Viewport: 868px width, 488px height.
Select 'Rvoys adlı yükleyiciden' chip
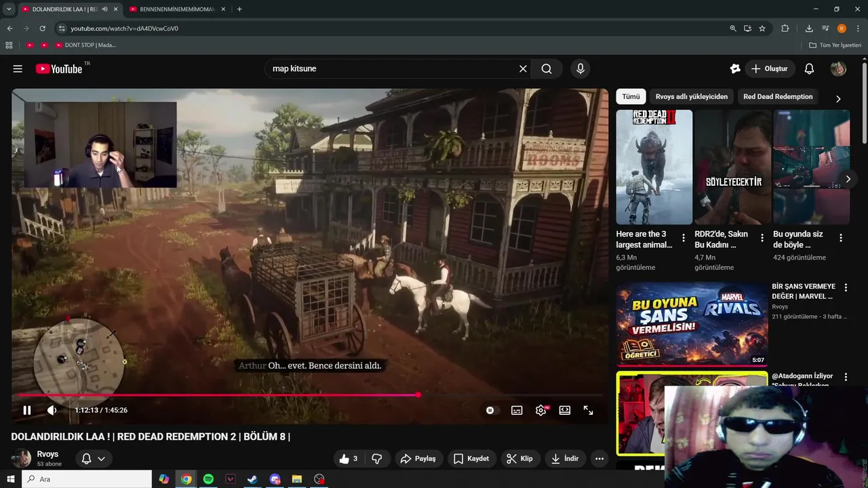pos(691,97)
